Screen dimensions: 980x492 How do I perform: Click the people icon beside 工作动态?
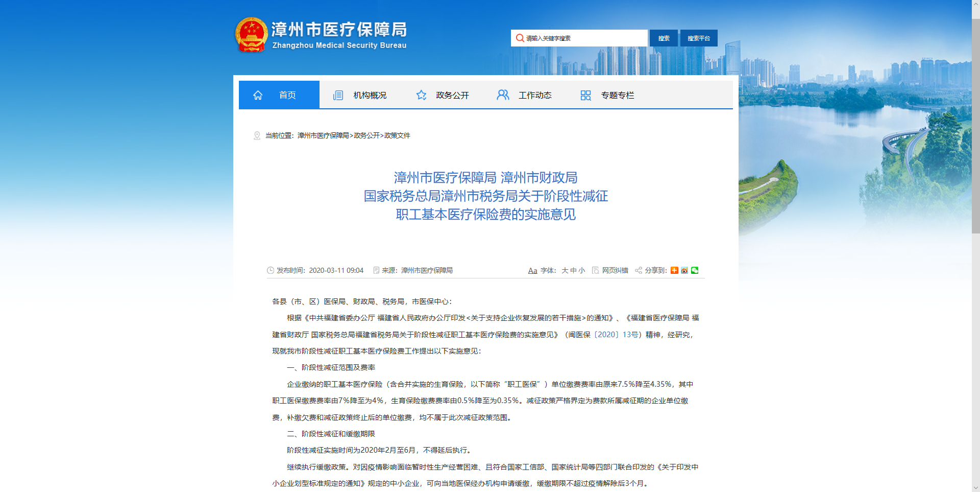(503, 95)
